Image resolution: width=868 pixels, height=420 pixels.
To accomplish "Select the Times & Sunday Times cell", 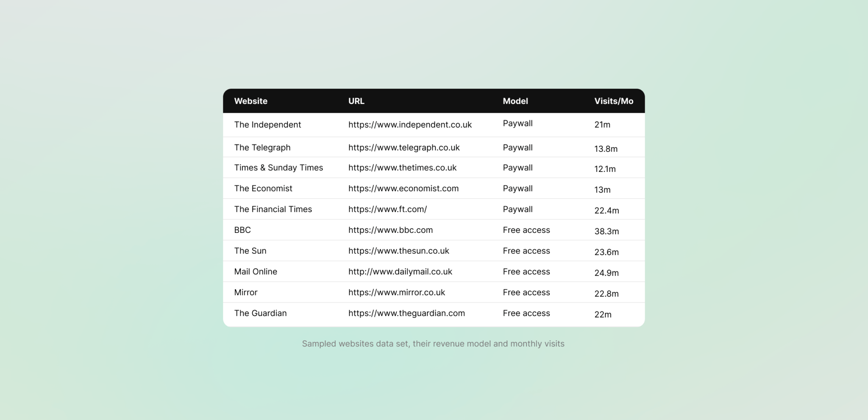I will click(278, 168).
